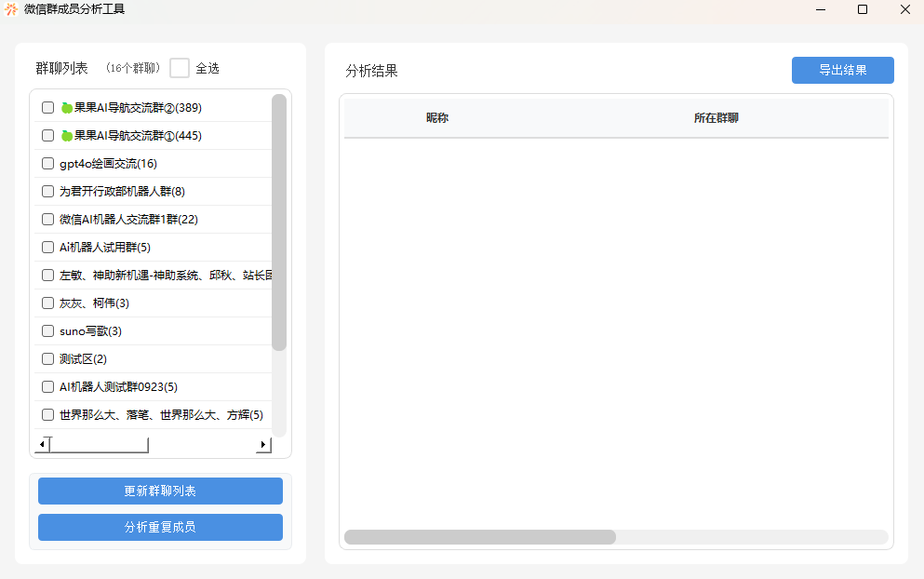Maximize the 微信群成员分析工具 window
The height and width of the screenshot is (579, 924).
[x=863, y=9]
